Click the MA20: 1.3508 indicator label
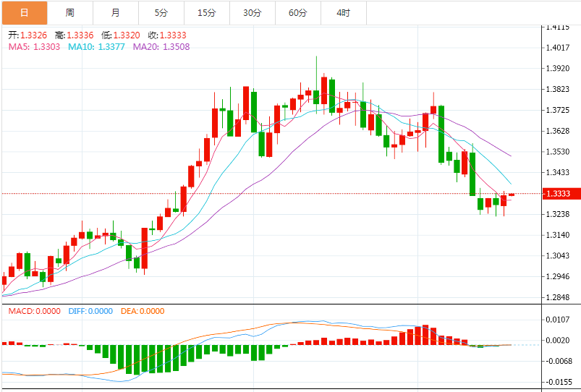 point(161,47)
